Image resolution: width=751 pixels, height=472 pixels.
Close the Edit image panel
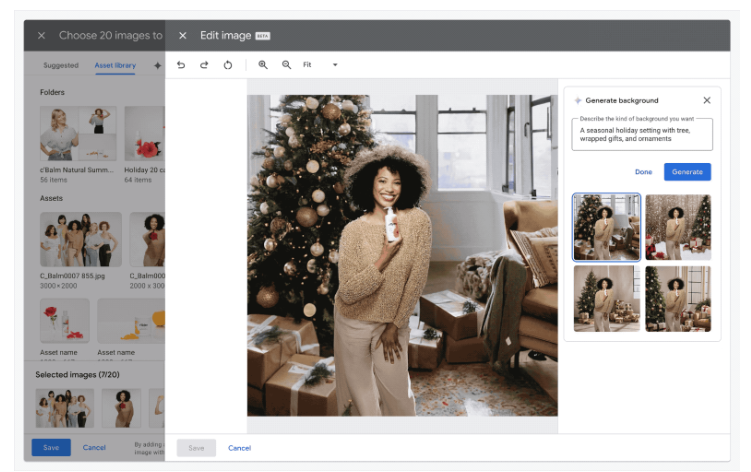pos(182,35)
